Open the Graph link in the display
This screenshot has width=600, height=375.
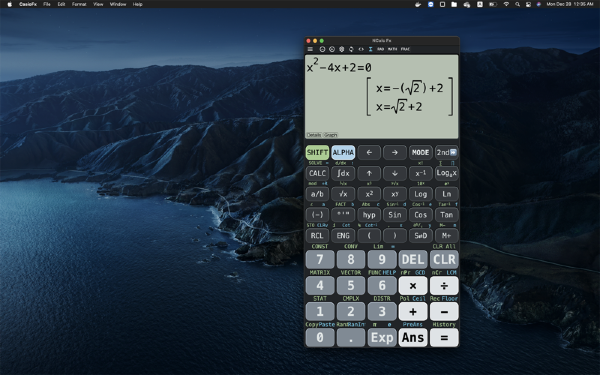pyautogui.click(x=331, y=135)
